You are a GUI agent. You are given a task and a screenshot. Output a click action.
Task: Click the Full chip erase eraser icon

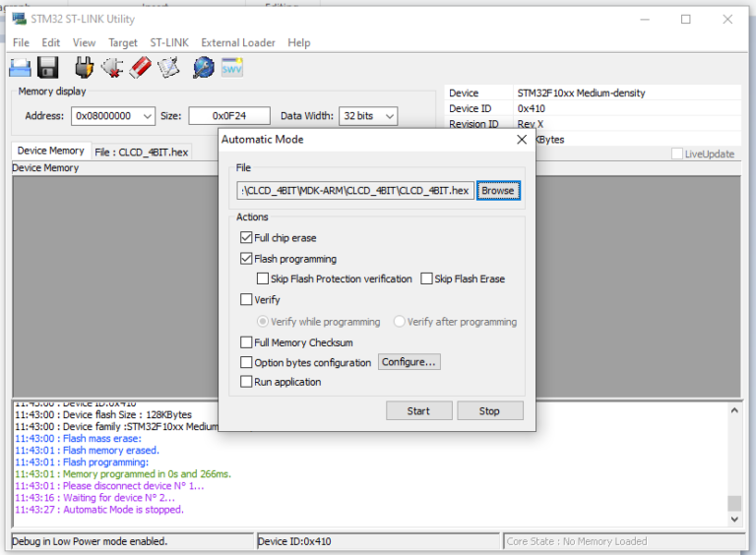[x=140, y=68]
